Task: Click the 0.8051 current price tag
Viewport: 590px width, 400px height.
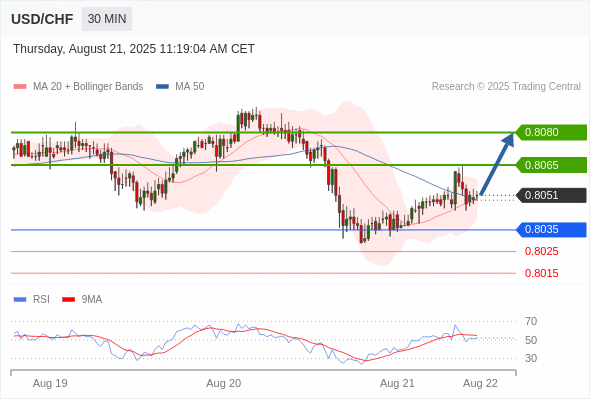Action: coord(551,195)
